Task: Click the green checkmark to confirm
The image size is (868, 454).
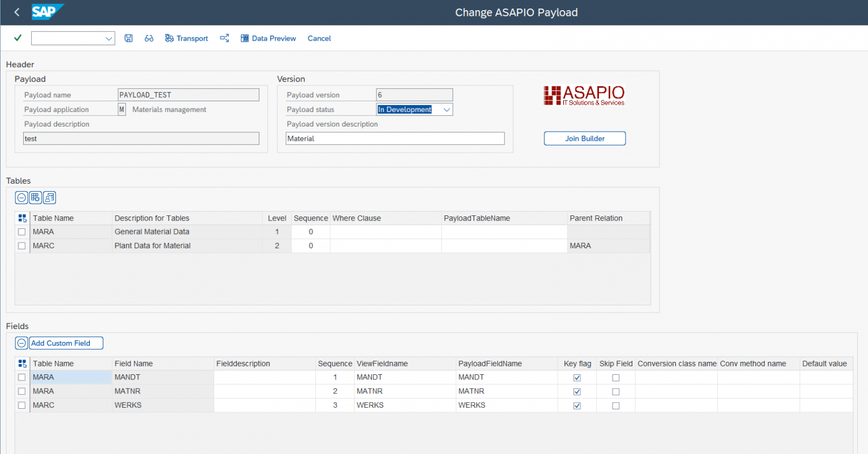Action: coord(17,38)
